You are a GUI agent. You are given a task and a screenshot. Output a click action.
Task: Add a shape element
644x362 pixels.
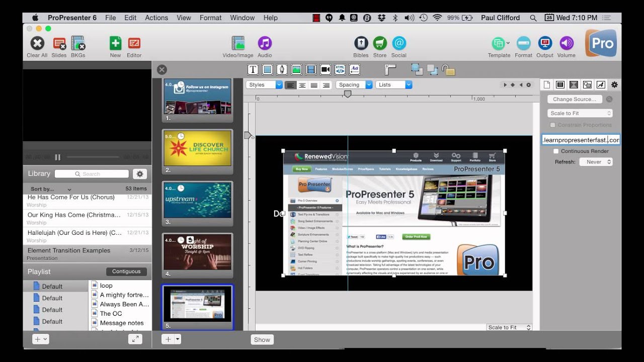[268, 69]
